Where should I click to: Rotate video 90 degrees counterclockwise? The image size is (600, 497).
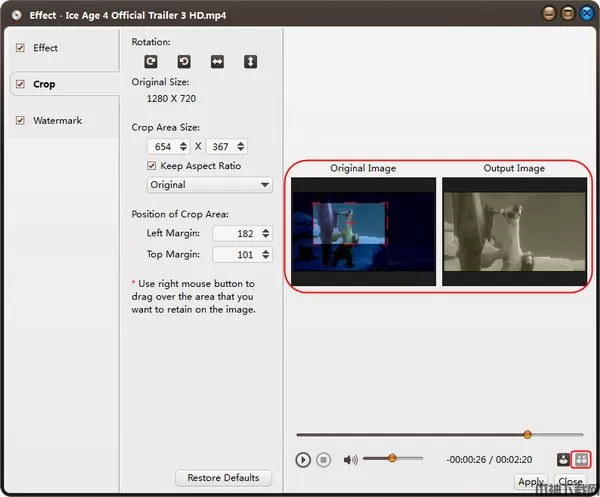tap(184, 62)
